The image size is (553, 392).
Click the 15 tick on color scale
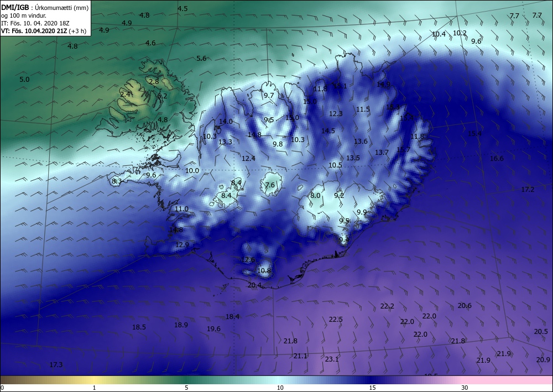coord(372,388)
